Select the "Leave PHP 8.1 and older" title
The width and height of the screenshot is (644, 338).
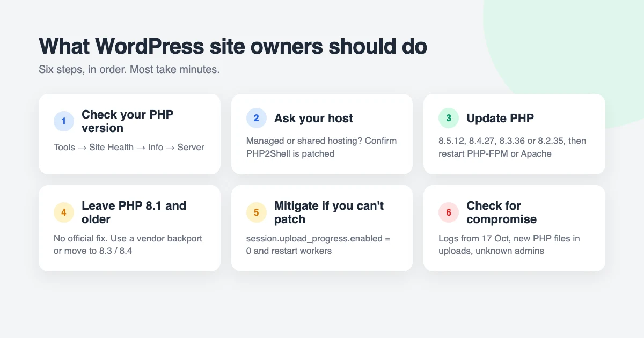click(x=134, y=212)
